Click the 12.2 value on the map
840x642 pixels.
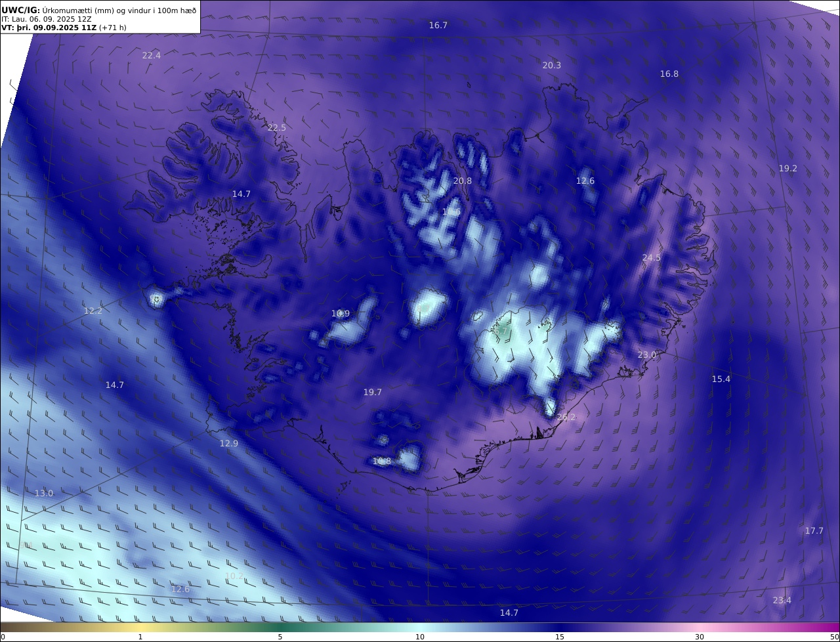pyautogui.click(x=93, y=310)
